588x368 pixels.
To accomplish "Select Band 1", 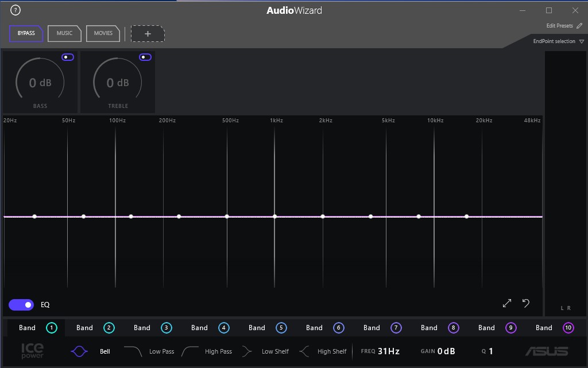I will tap(37, 328).
